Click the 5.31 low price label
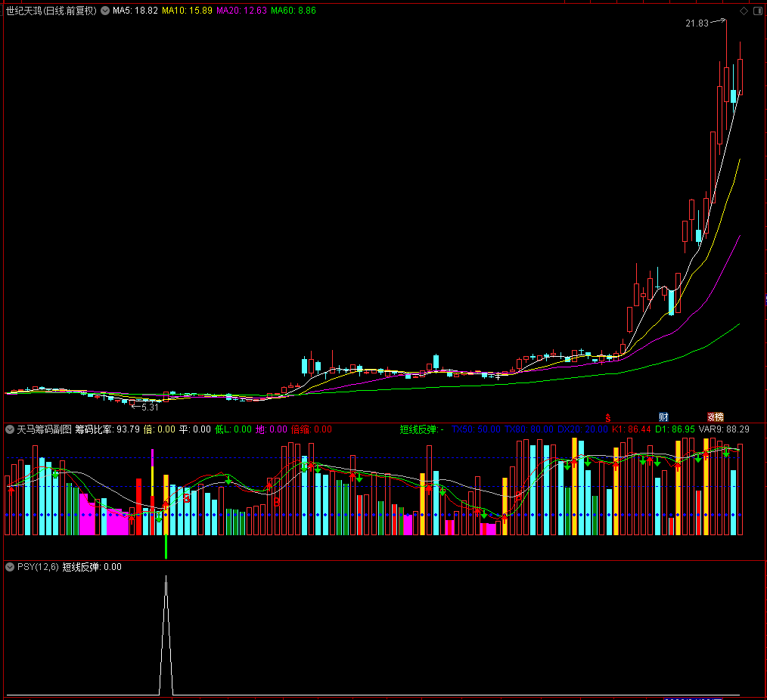This screenshot has width=767, height=700. [x=151, y=407]
